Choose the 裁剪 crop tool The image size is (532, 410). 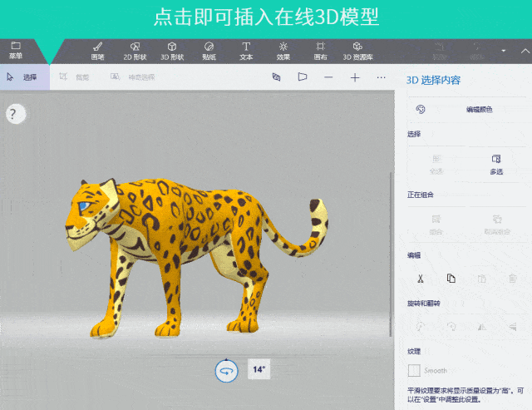click(74, 77)
